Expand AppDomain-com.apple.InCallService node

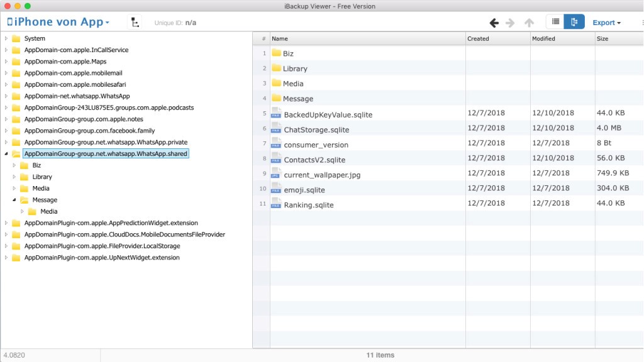[6, 50]
